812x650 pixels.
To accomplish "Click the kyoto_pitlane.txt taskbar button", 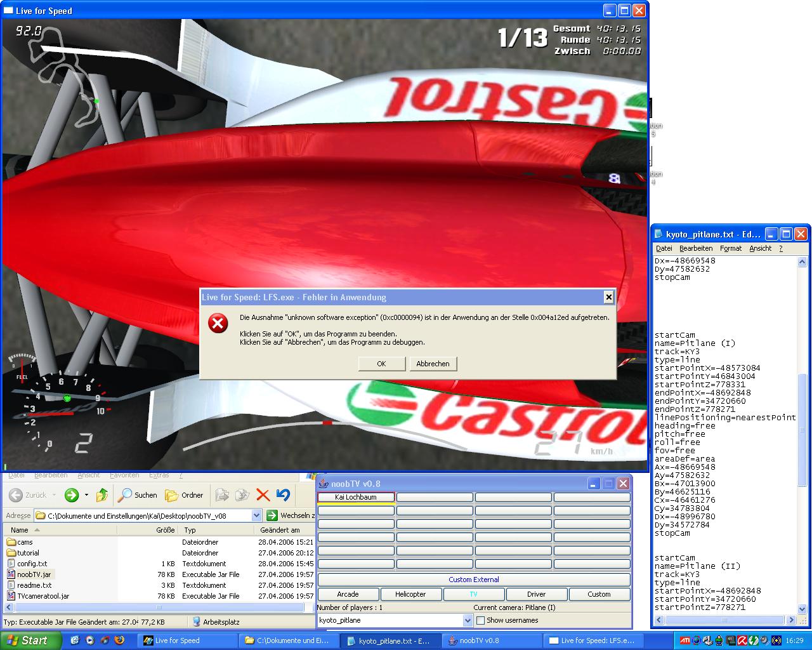I will [x=391, y=640].
